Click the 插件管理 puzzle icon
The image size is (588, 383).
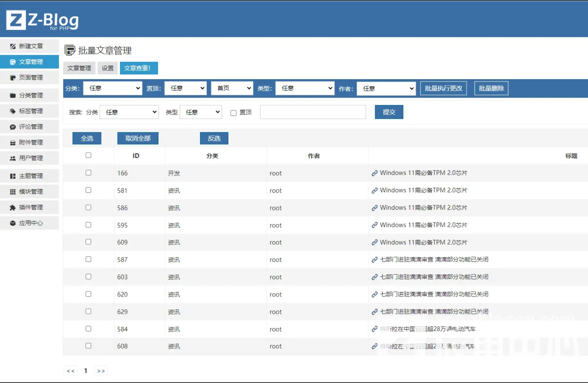pyautogui.click(x=13, y=207)
